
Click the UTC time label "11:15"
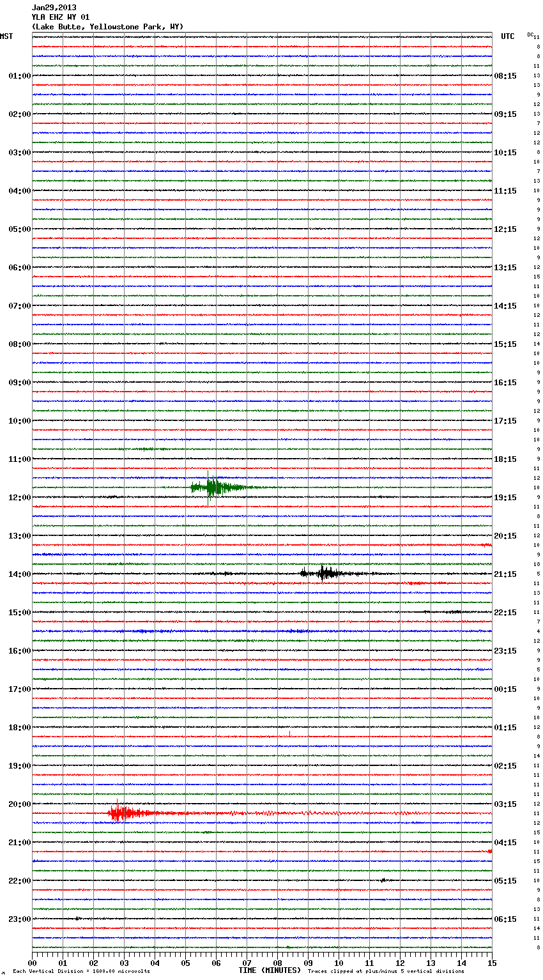505,191
